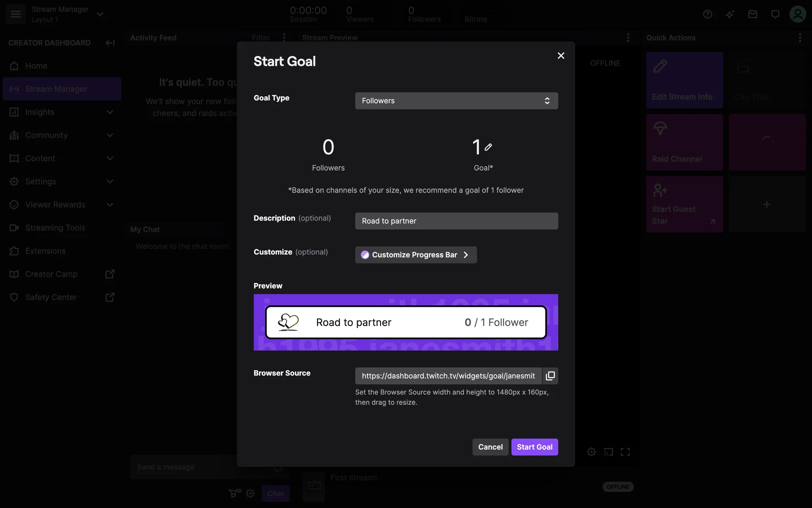Open the Quick Actions options menu
812x508 pixels.
(800, 38)
